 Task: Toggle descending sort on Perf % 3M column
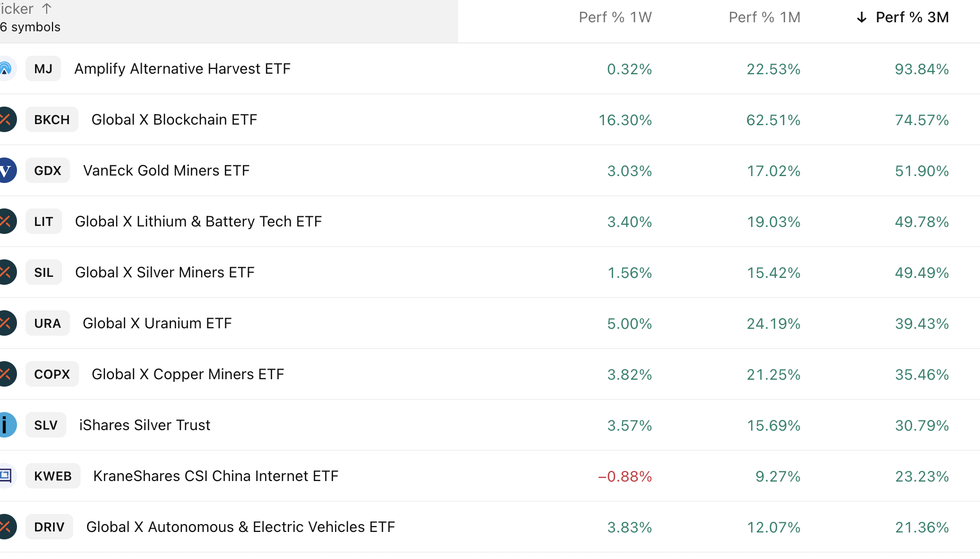tap(912, 17)
